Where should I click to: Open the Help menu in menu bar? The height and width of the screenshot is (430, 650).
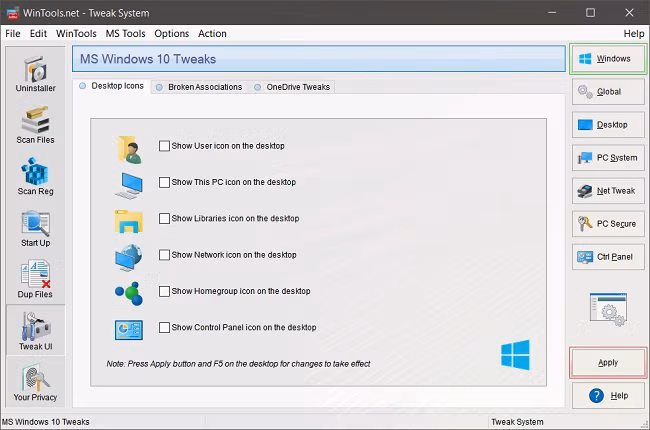tap(634, 34)
